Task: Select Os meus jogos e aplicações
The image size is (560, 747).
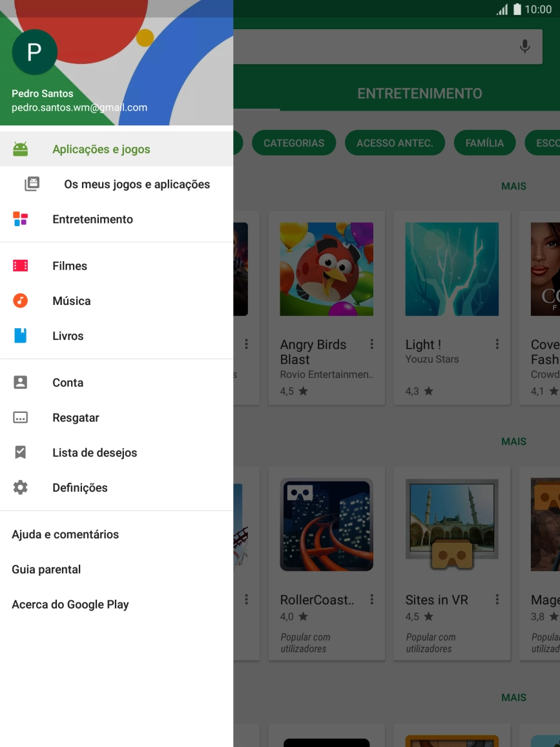Action: coord(136,184)
